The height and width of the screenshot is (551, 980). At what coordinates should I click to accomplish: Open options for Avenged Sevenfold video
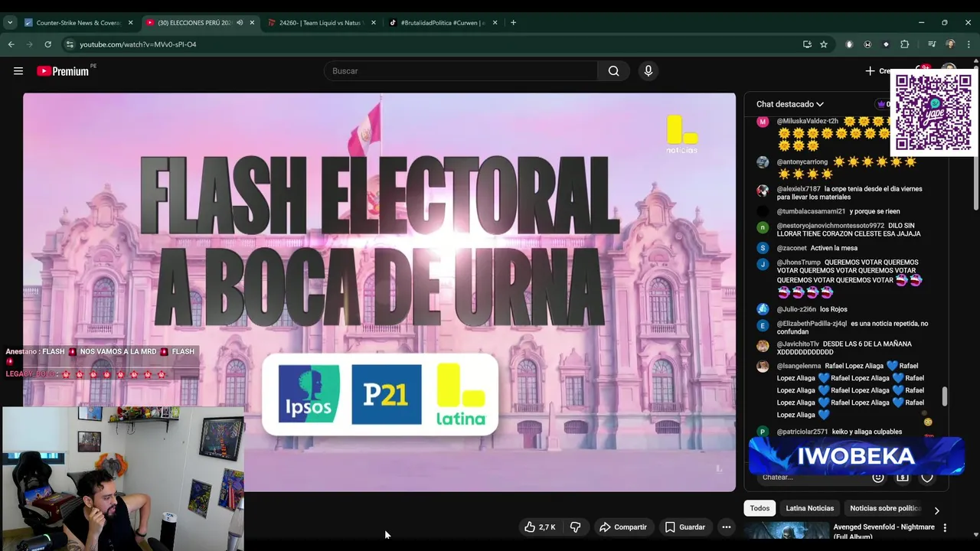(945, 528)
